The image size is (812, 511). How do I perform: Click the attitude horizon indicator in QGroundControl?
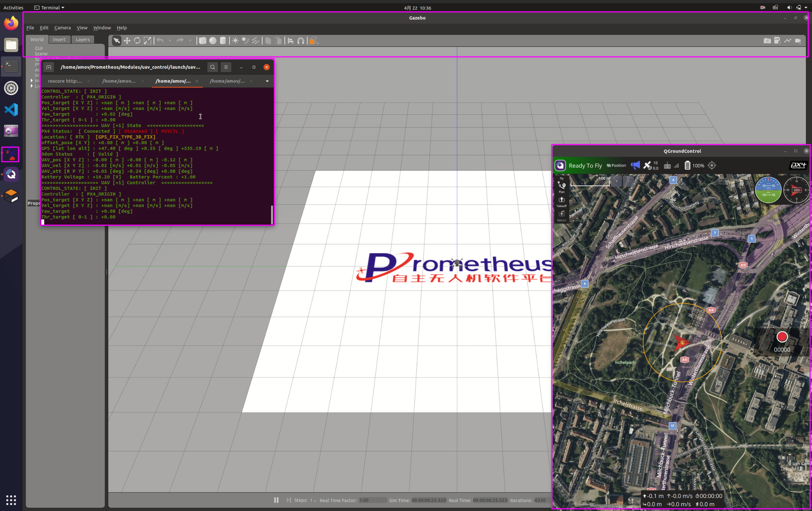tap(768, 190)
